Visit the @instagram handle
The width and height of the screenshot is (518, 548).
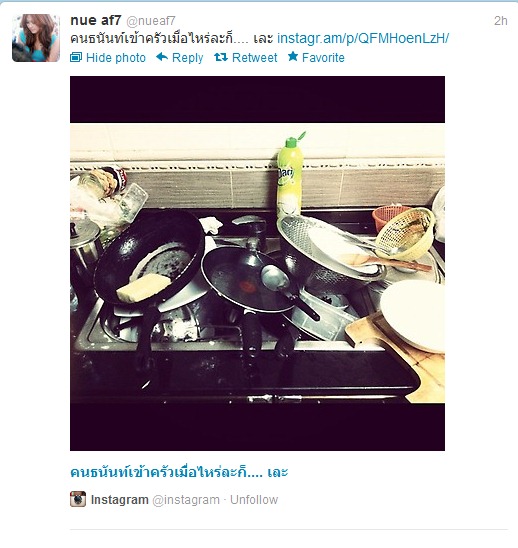(186, 500)
